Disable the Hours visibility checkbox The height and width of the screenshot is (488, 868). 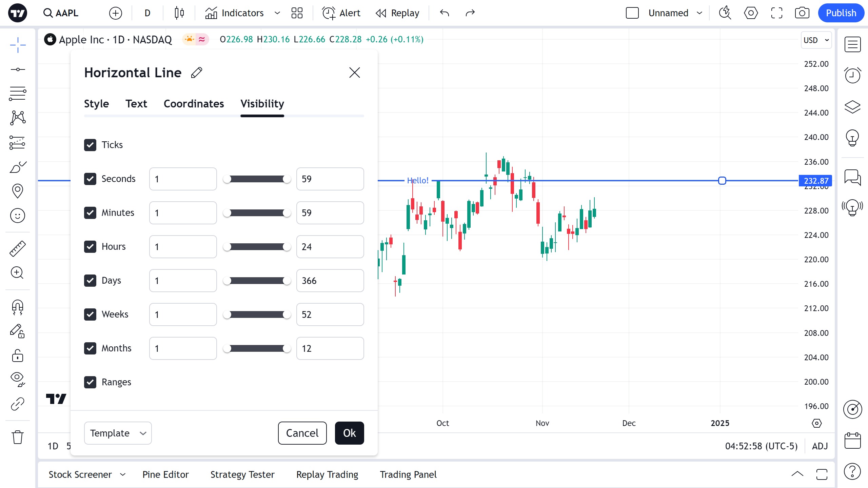pyautogui.click(x=90, y=247)
